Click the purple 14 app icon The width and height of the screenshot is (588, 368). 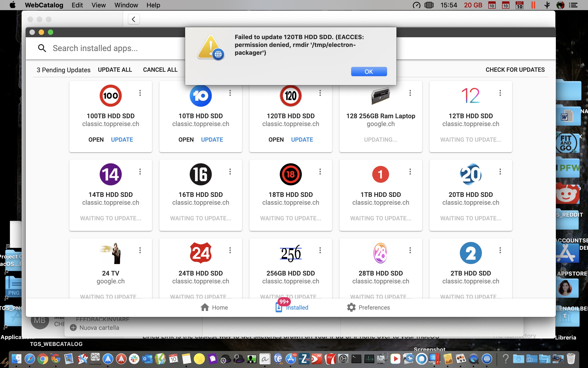pos(110,174)
